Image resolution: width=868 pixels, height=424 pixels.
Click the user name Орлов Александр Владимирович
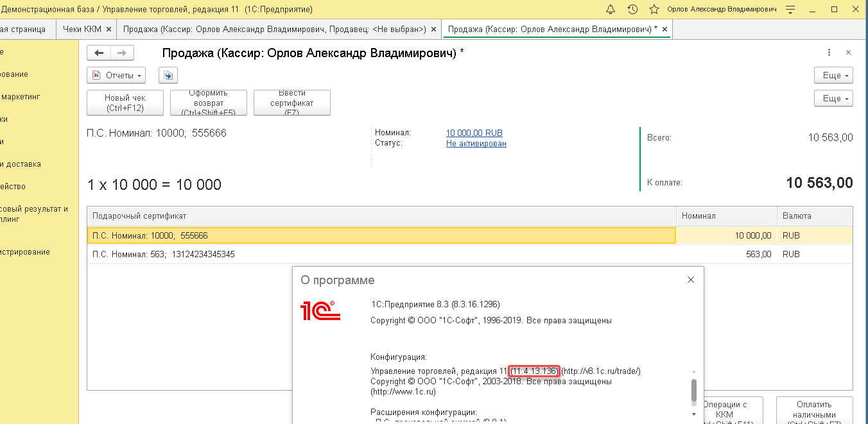coord(722,9)
